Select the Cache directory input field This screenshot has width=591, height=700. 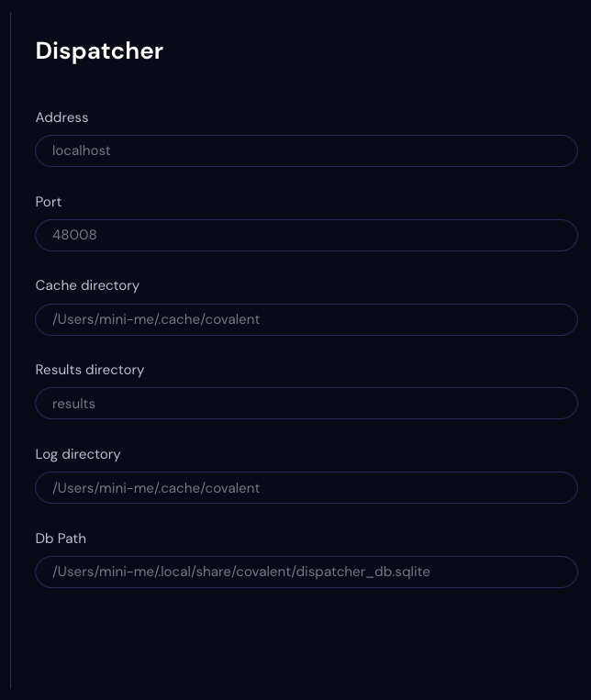click(x=307, y=319)
